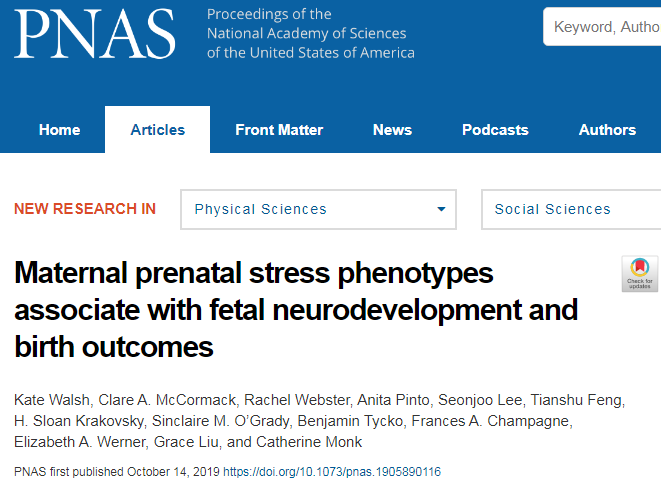Click the PNAS logo
This screenshot has height=483, width=661.
[x=94, y=34]
